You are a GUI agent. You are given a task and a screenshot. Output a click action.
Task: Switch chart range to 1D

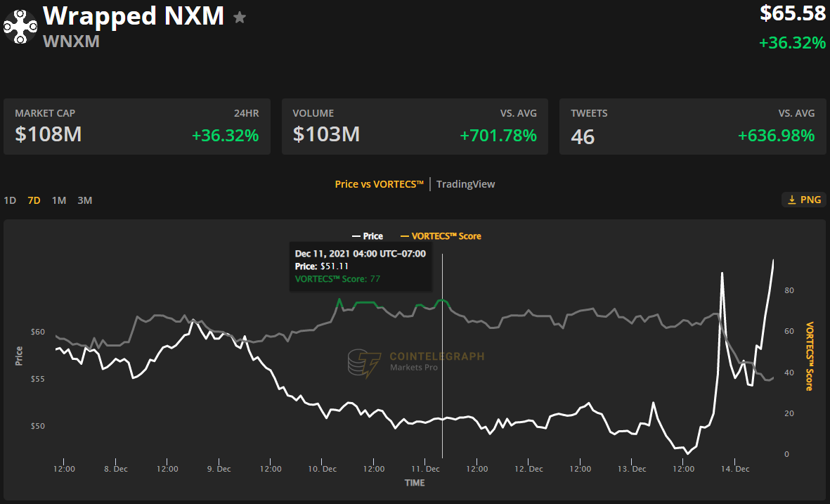pos(10,200)
